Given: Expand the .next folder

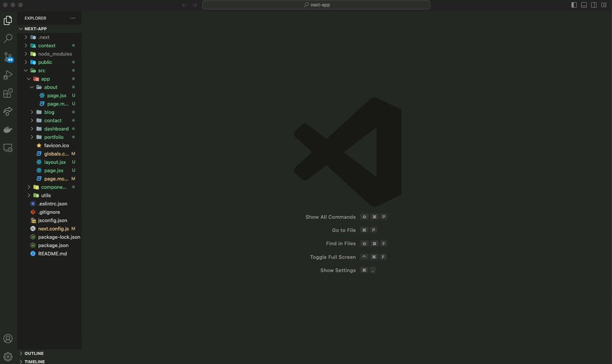Looking at the screenshot, I should click(49, 37).
